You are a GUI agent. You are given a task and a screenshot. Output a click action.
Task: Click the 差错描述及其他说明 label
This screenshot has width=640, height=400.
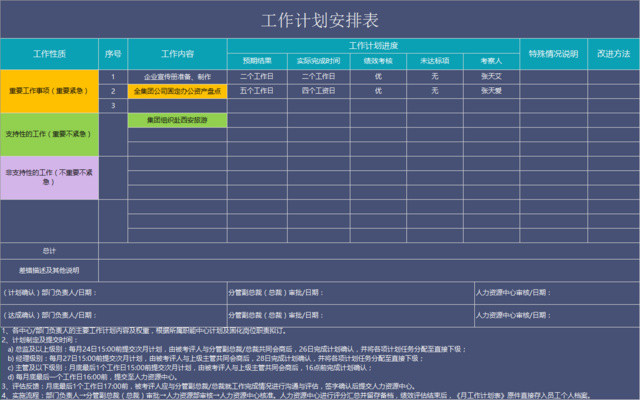coord(49,270)
